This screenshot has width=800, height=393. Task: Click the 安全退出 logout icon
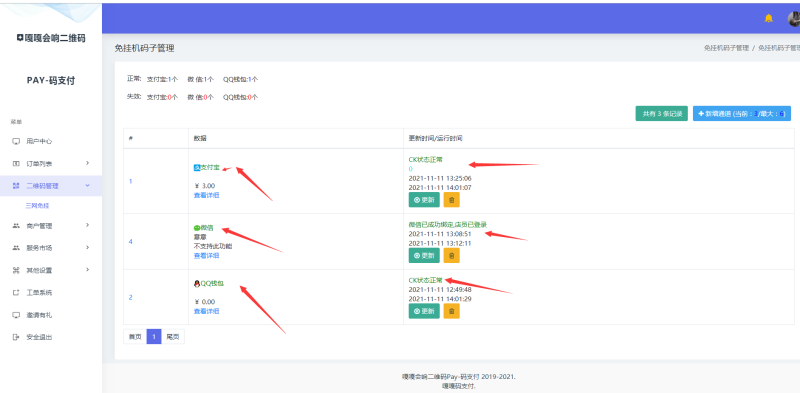point(16,337)
